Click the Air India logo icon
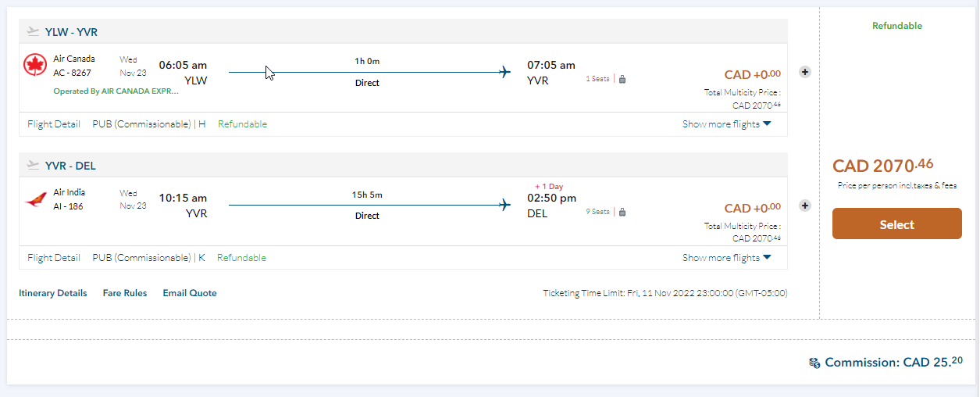This screenshot has height=397, width=980. (36, 200)
